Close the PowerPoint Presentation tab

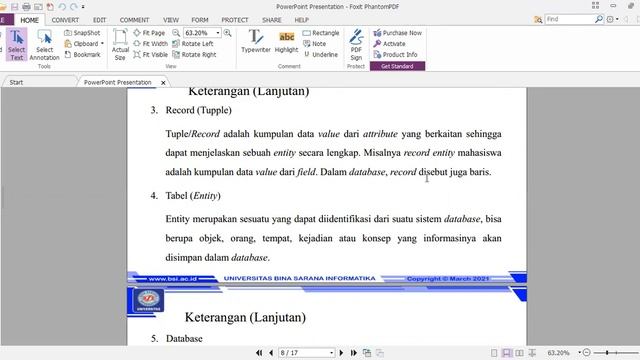(x=163, y=82)
